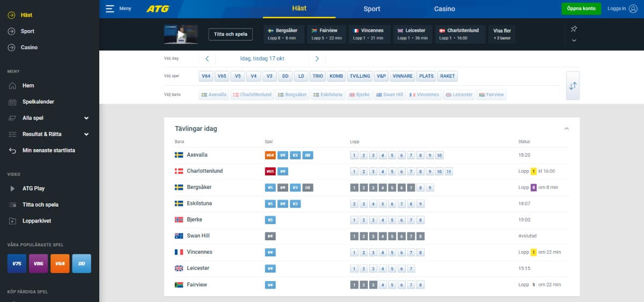The width and height of the screenshot is (644, 302).
Task: Open Fairview track link in table
Action: tap(197, 285)
